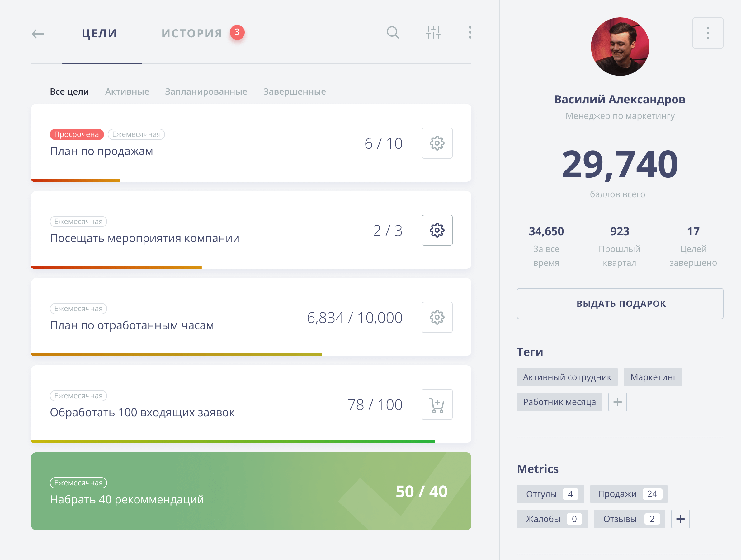
Task: Open the Набрать 40 рекомендаций goal card
Action: click(x=251, y=491)
